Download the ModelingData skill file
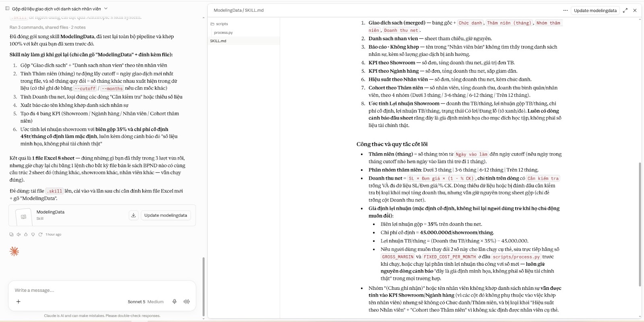 click(134, 215)
